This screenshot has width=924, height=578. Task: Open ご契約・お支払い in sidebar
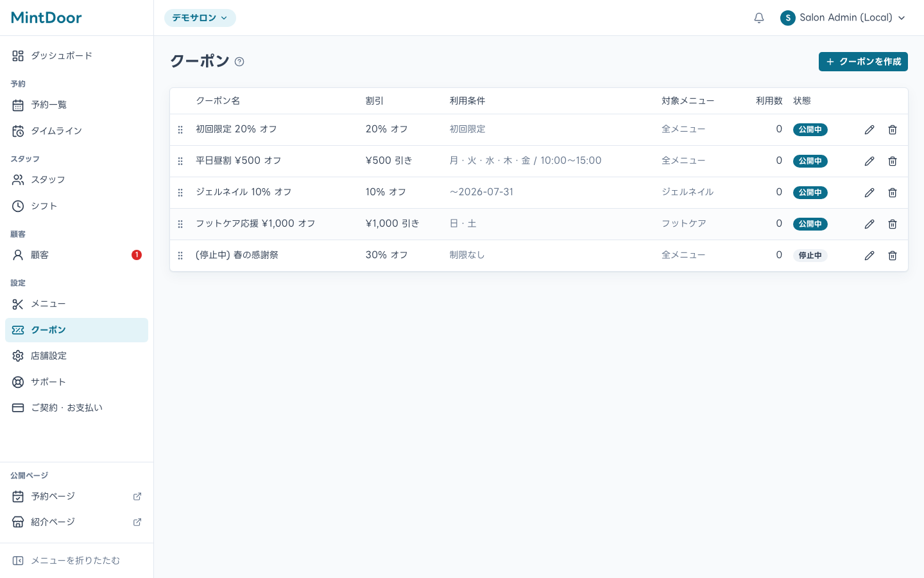pos(76,408)
